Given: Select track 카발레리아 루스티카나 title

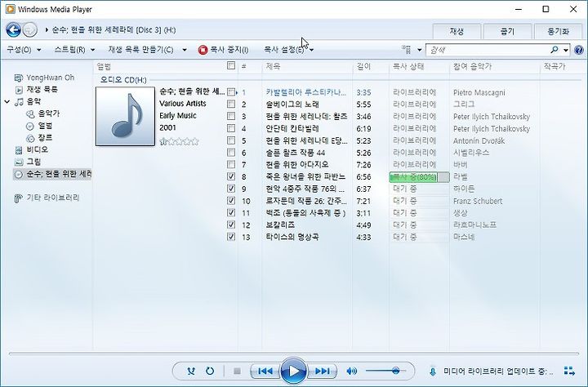Looking at the screenshot, I should 305,92.
